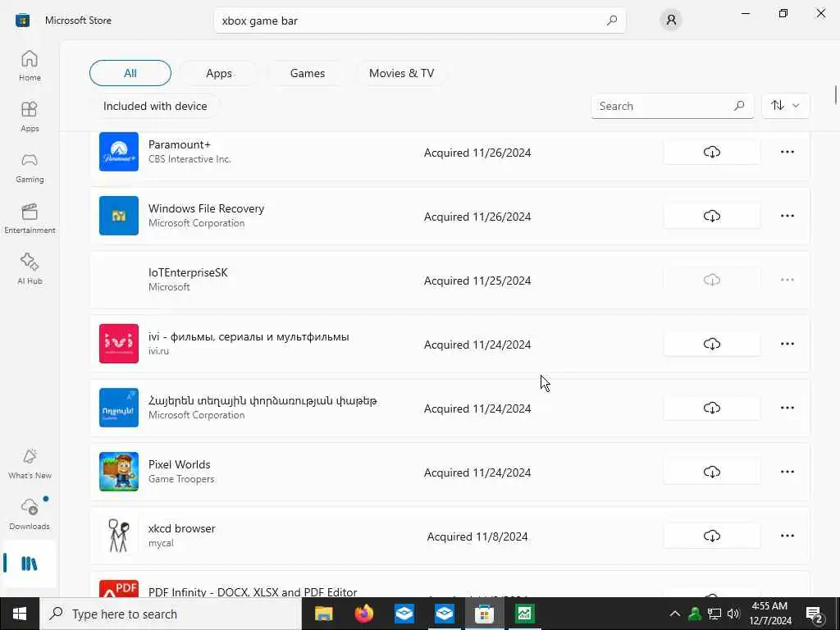Image resolution: width=840 pixels, height=630 pixels.
Task: Click the Microsoft Store logo icon
Action: pos(22,21)
